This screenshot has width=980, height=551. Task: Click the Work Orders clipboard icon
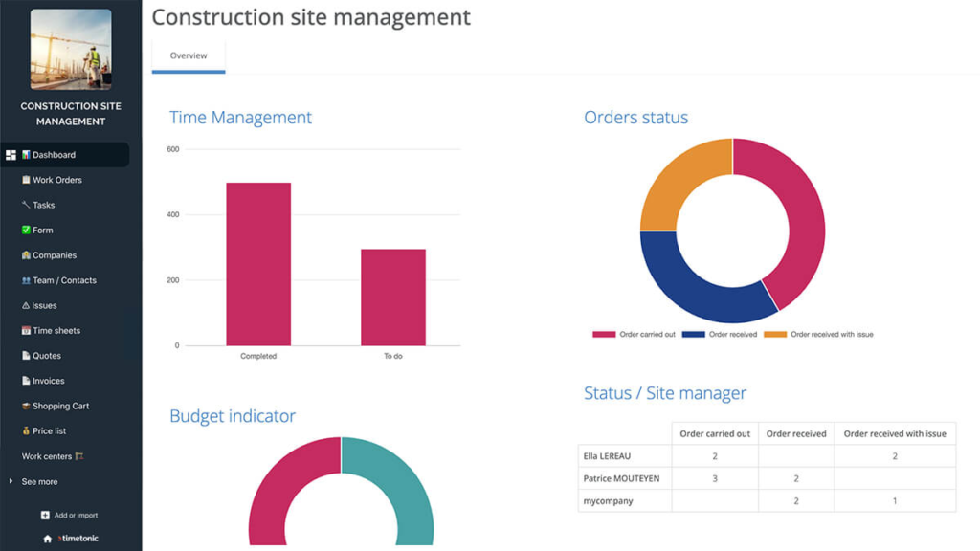click(x=26, y=180)
